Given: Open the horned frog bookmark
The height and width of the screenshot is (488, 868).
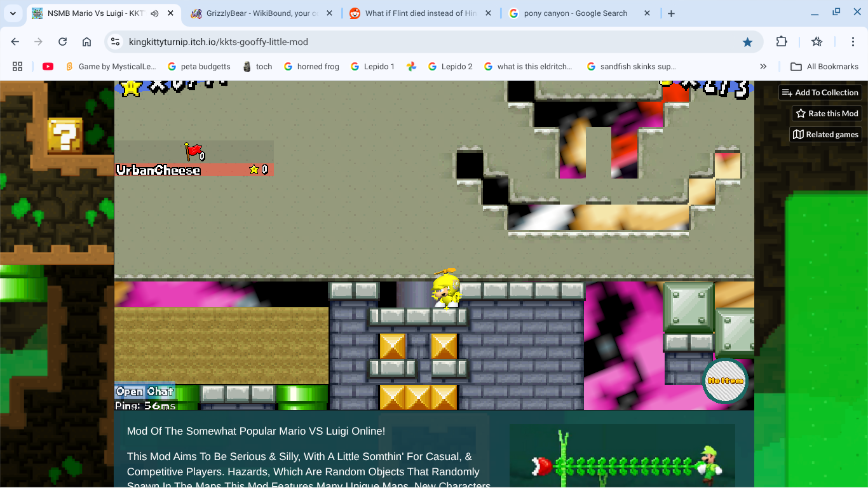Looking at the screenshot, I should 311,66.
